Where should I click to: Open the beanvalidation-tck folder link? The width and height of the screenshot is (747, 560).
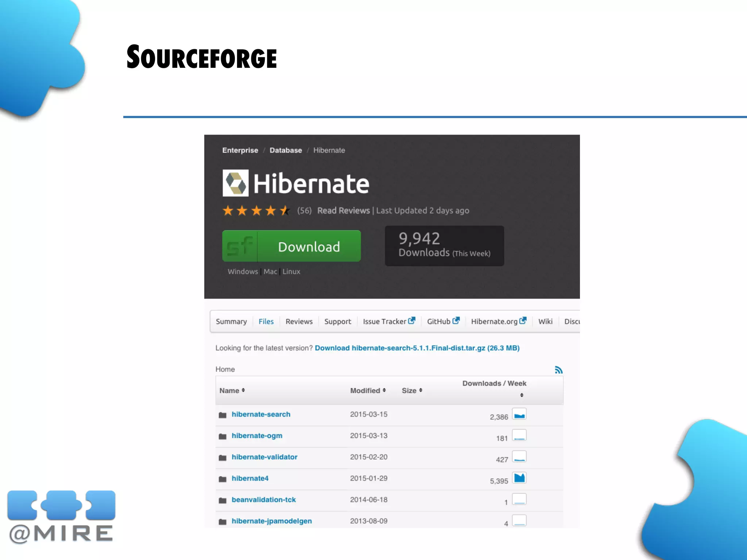click(264, 499)
